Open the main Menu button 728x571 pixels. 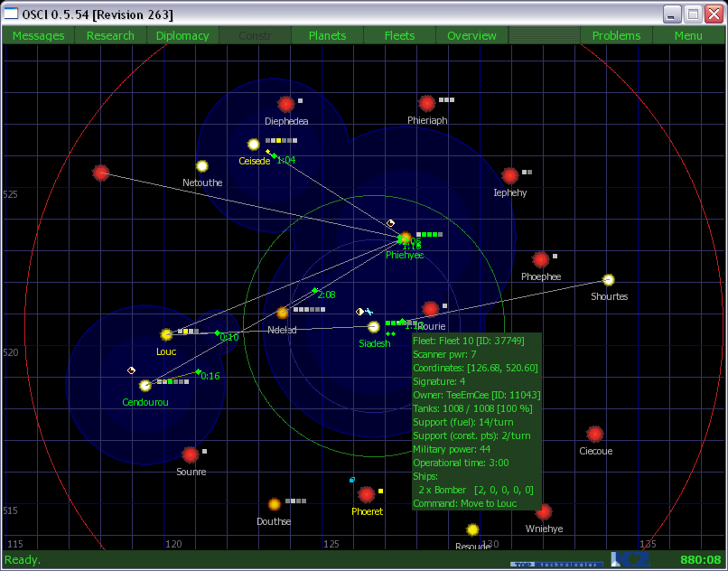point(688,35)
